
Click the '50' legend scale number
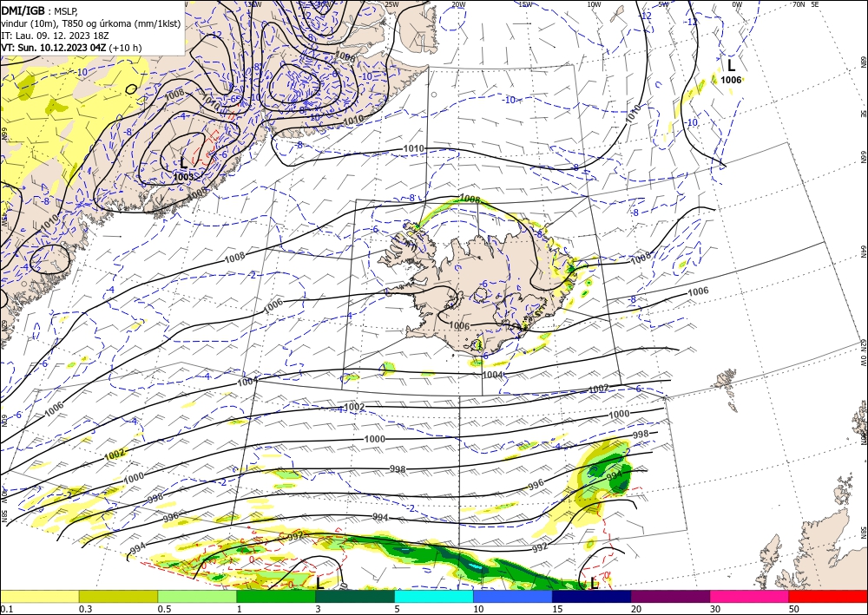[794, 609]
